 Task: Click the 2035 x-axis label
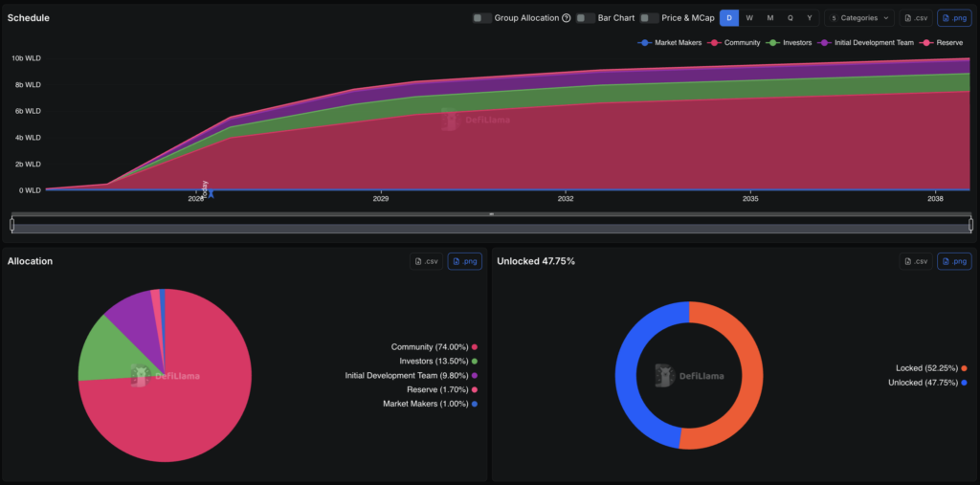[750, 199]
